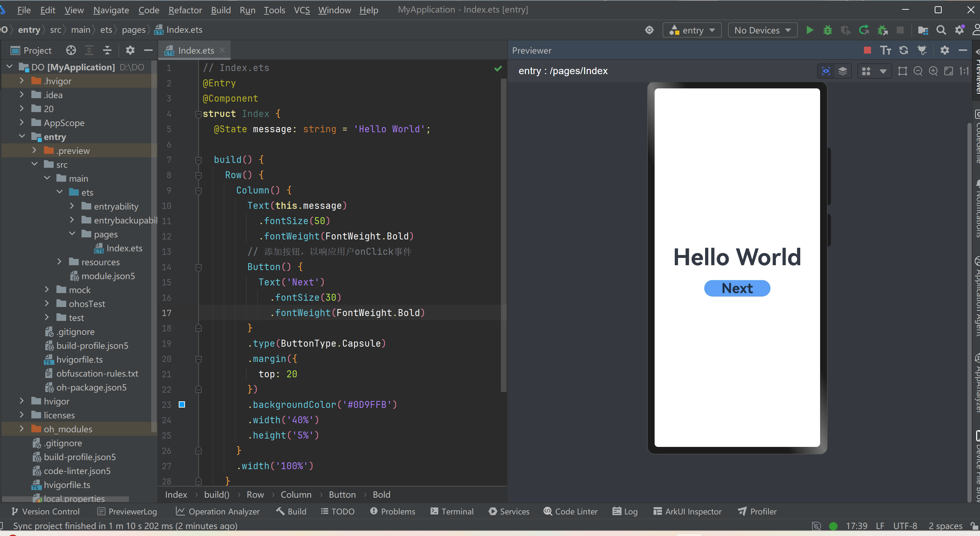Toggle fold marker on Button() line 14
The image size is (980, 536).
(198, 267)
